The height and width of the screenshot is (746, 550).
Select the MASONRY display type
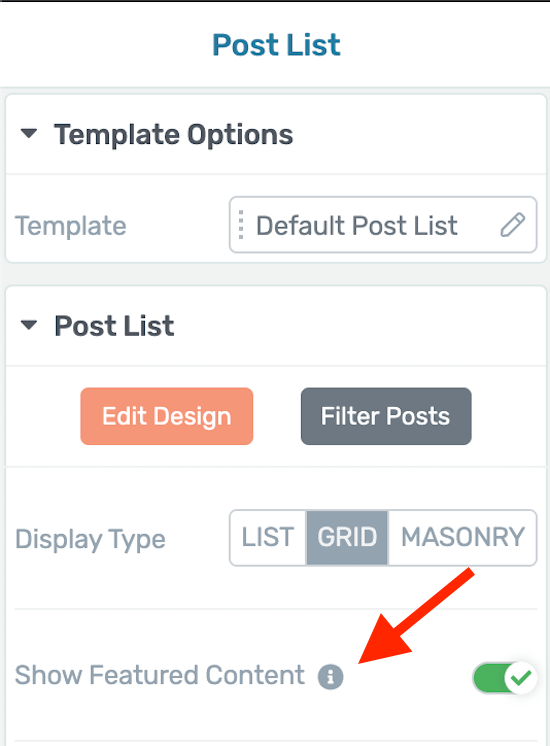coord(462,538)
